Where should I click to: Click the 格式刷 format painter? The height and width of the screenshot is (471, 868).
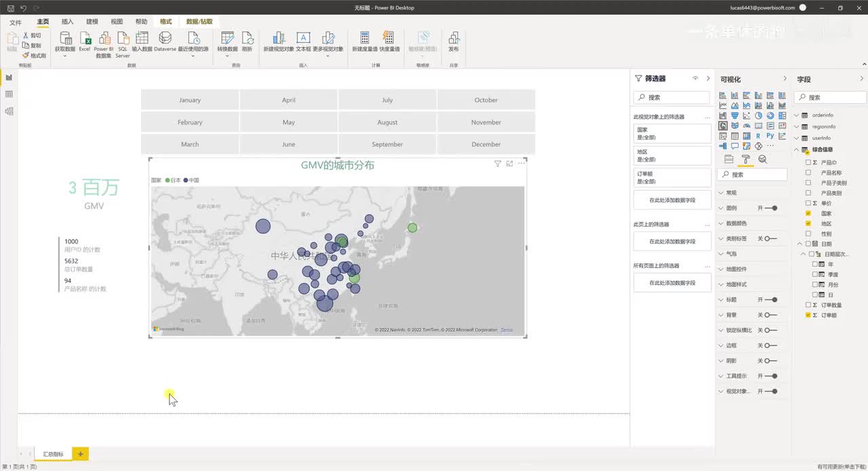34,56
